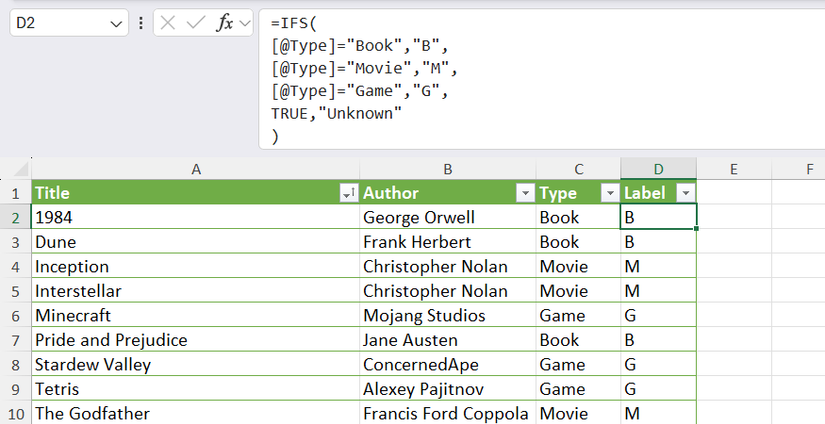This screenshot has height=424, width=825.
Task: Select the Type cell in 1984 row
Action: click(x=578, y=217)
